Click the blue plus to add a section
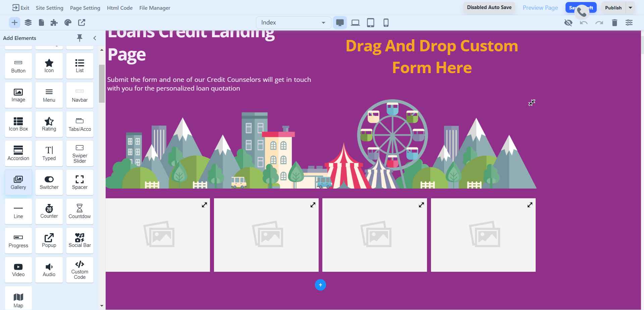This screenshot has width=644, height=310. point(321,285)
